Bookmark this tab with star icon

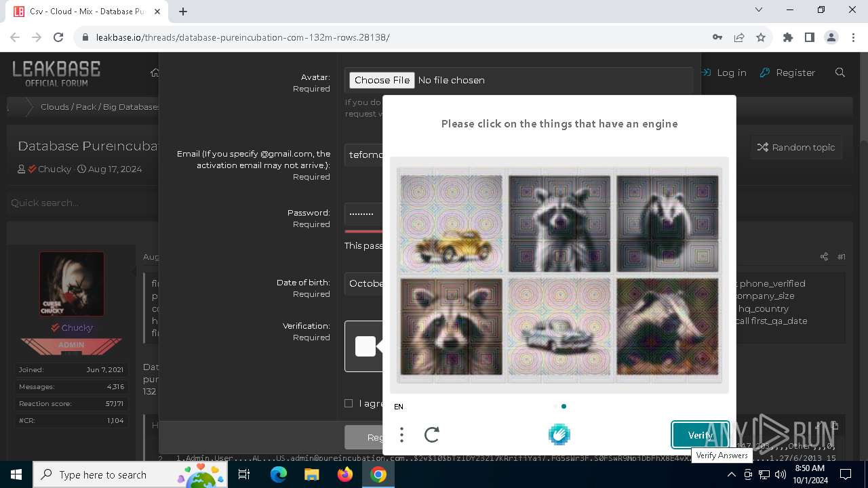761,37
